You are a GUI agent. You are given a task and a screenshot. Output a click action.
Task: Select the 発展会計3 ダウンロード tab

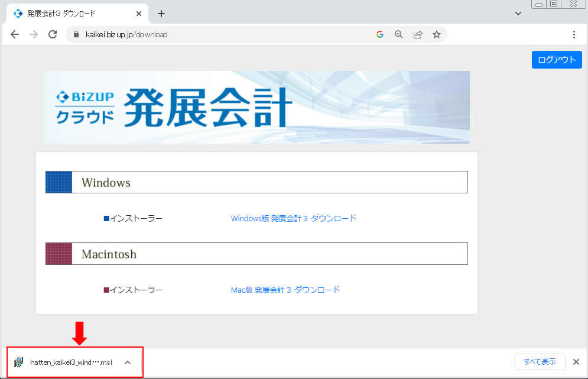(77, 14)
